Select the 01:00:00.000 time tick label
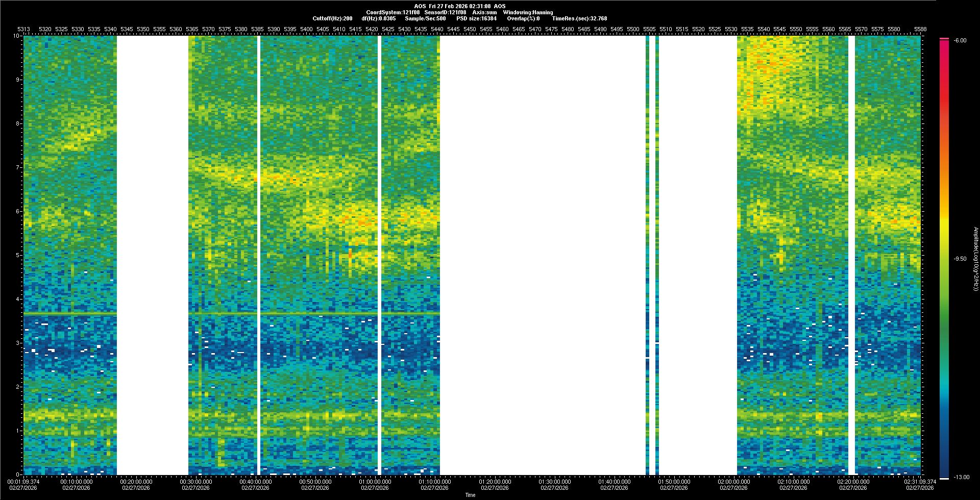The width and height of the screenshot is (980, 500). (375, 482)
